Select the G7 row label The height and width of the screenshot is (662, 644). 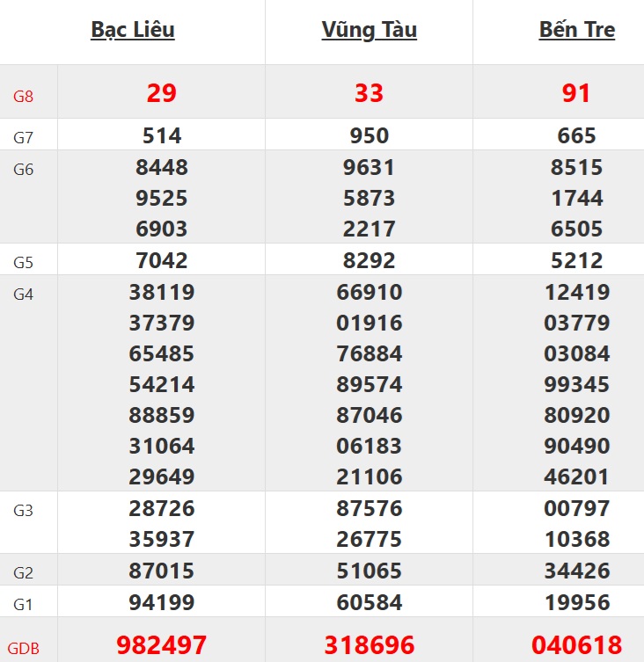pos(23,137)
